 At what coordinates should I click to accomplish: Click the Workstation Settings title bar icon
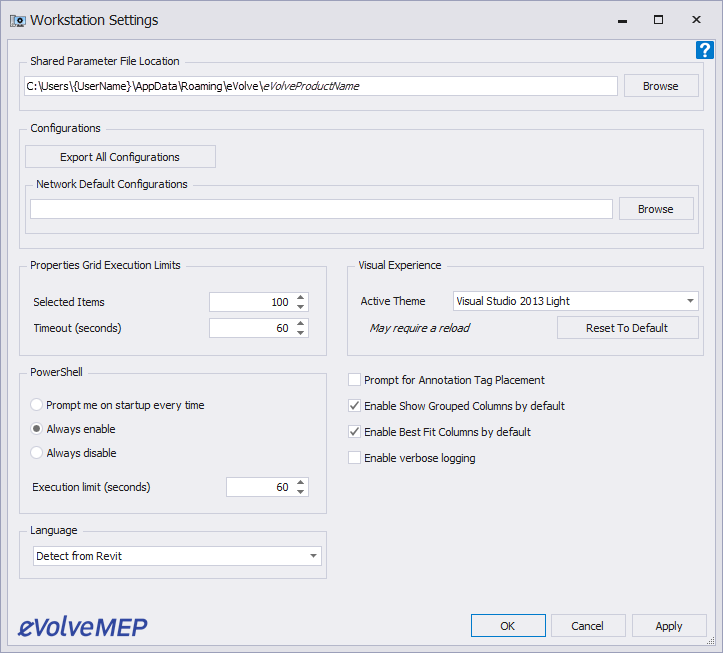coord(18,21)
